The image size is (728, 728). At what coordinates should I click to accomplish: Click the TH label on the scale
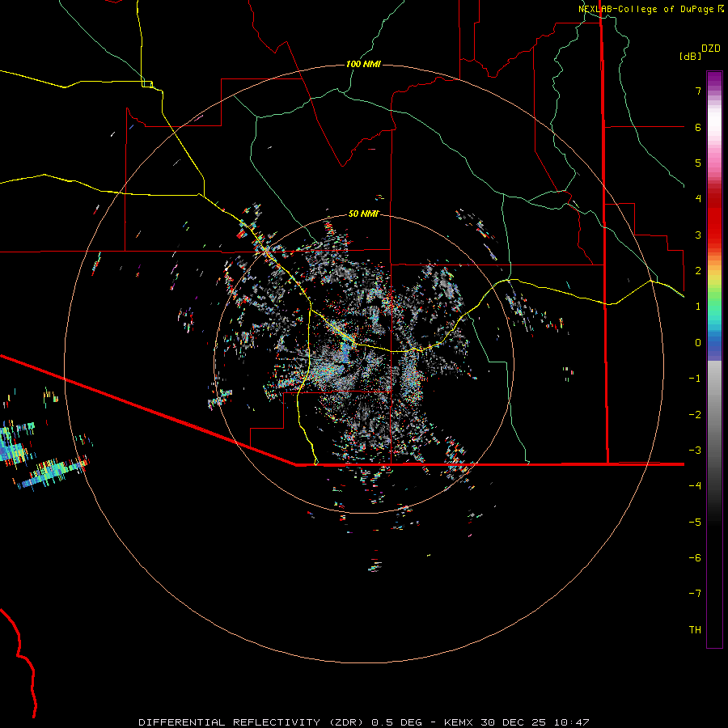click(x=695, y=630)
